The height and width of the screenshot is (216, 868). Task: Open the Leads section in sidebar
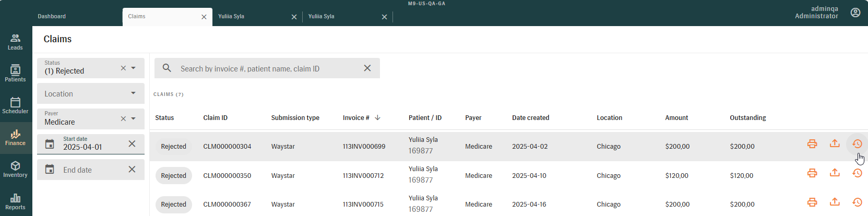coord(15,42)
